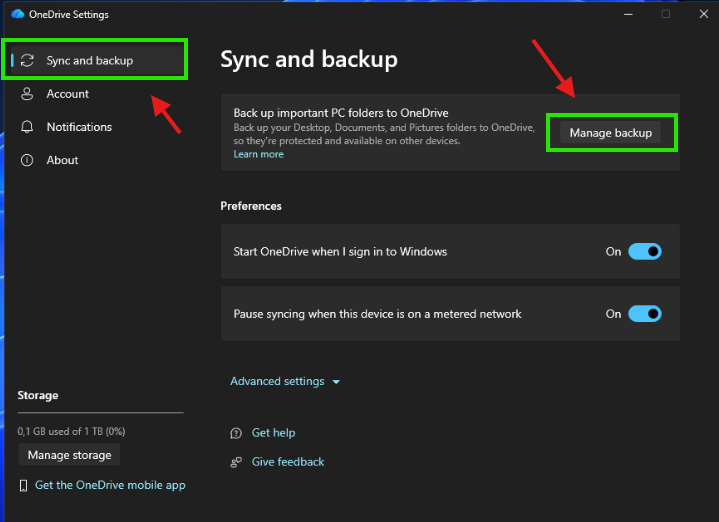Minimize the OneDrive Settings window

pyautogui.click(x=628, y=14)
